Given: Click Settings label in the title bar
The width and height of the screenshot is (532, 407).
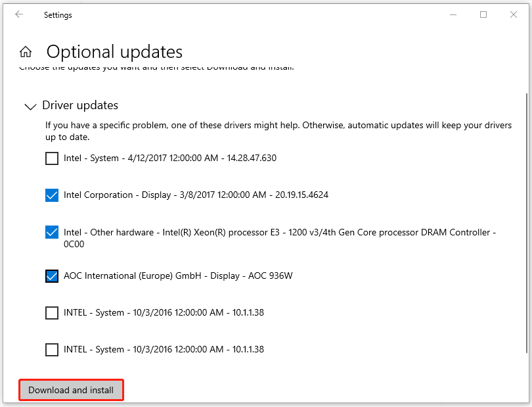Looking at the screenshot, I should [x=58, y=14].
